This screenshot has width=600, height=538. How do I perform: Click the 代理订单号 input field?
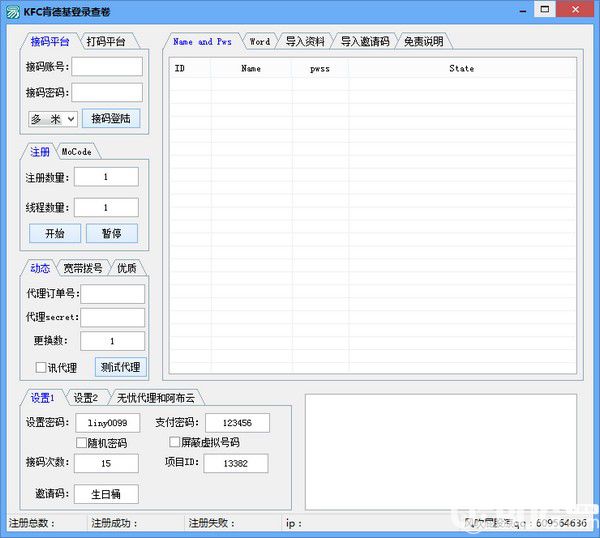[x=112, y=293]
